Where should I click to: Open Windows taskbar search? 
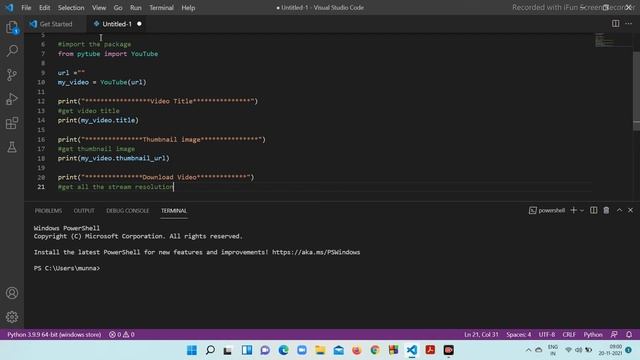coord(210,350)
